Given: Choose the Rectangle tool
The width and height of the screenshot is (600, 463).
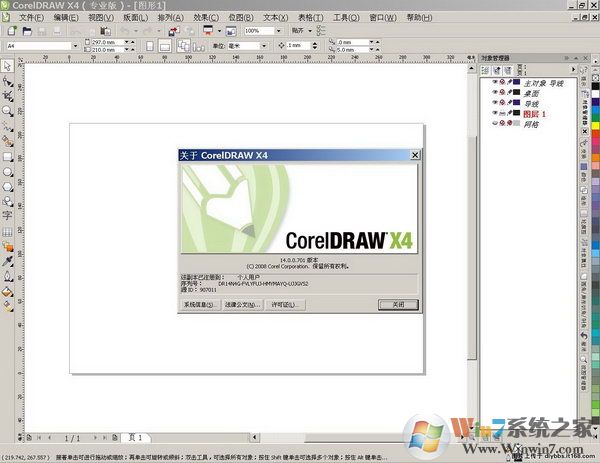Looking at the screenshot, I should [7, 156].
